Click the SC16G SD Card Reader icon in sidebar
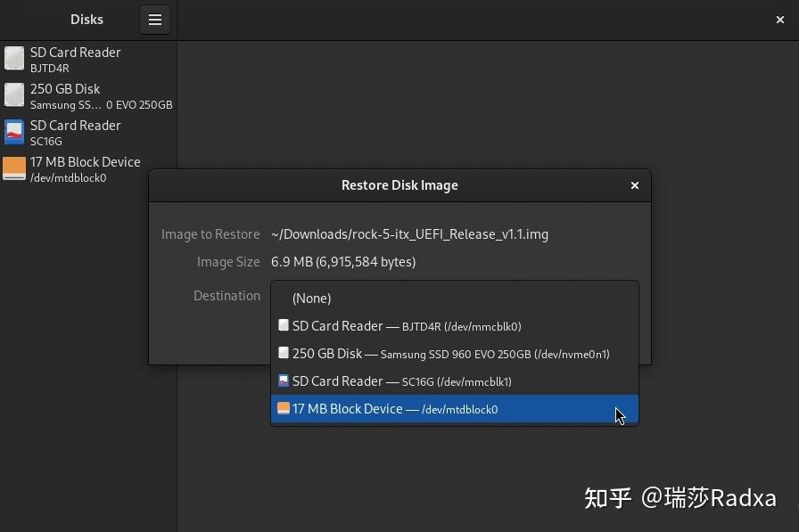Screen dimensions: 799x532 pyautogui.click(x=14, y=132)
